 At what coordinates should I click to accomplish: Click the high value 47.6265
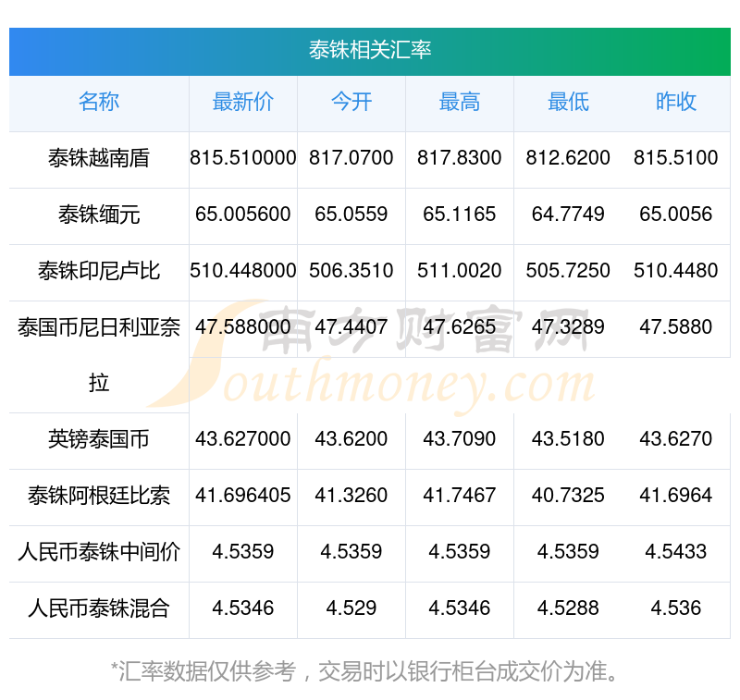[459, 327]
